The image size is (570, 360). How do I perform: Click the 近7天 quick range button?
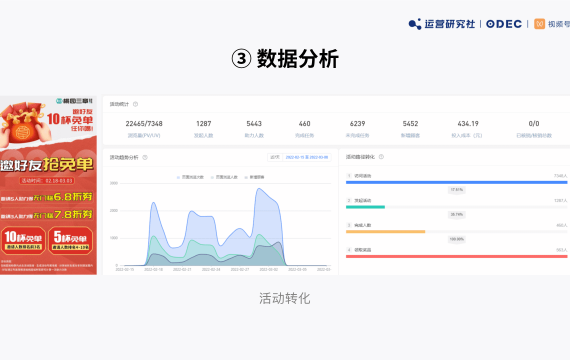pyautogui.click(x=275, y=157)
